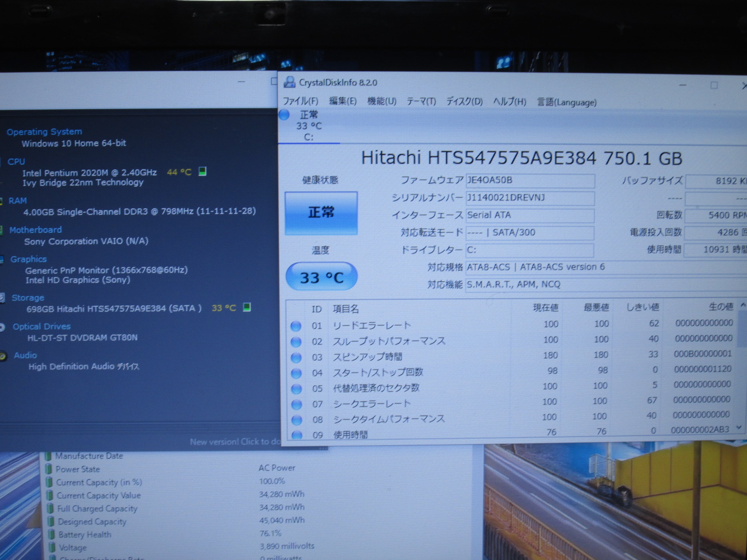Screen dimensions: 747x560
Task: Click the CrystalDiskInfo title bar app icon
Action: click(289, 83)
